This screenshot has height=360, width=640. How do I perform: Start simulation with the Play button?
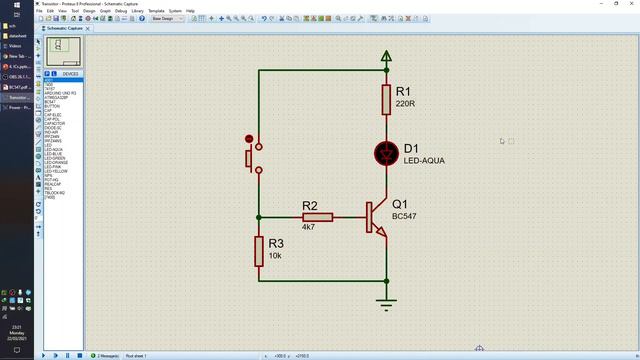coord(43,356)
